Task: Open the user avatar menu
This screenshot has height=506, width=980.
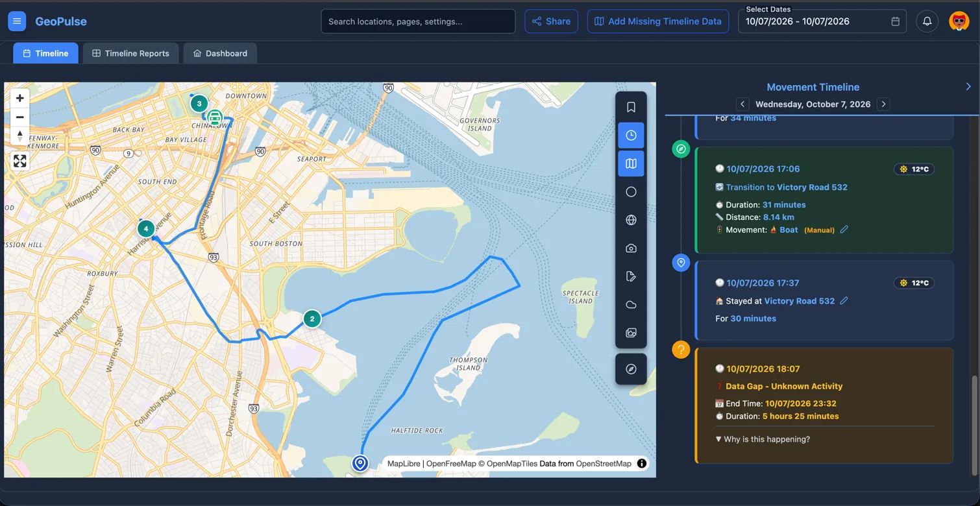Action: click(959, 21)
